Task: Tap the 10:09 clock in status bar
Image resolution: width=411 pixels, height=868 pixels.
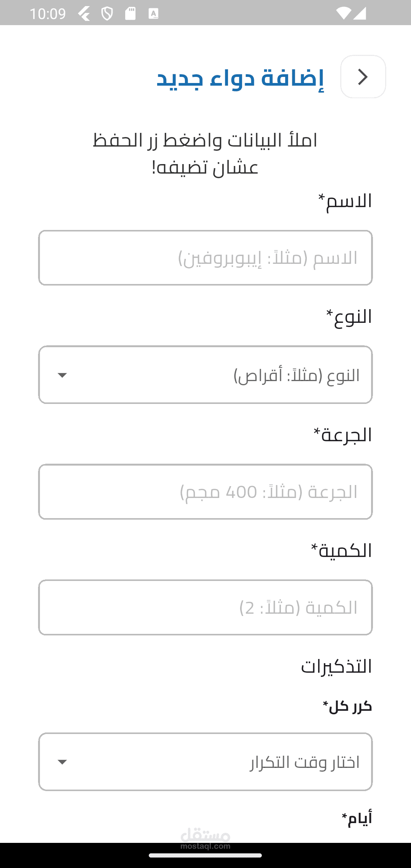Action: (48, 14)
